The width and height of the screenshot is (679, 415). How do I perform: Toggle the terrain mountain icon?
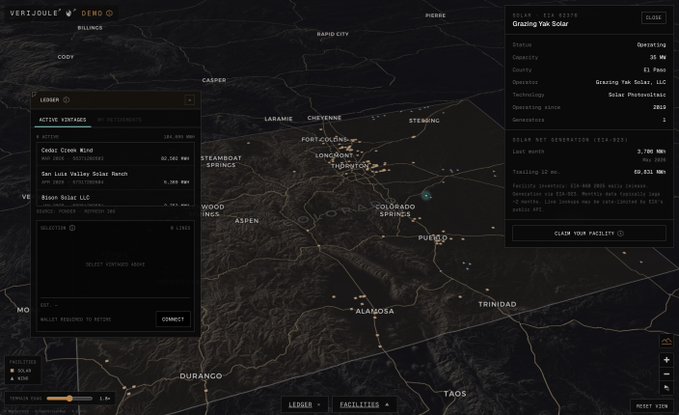coord(666,342)
